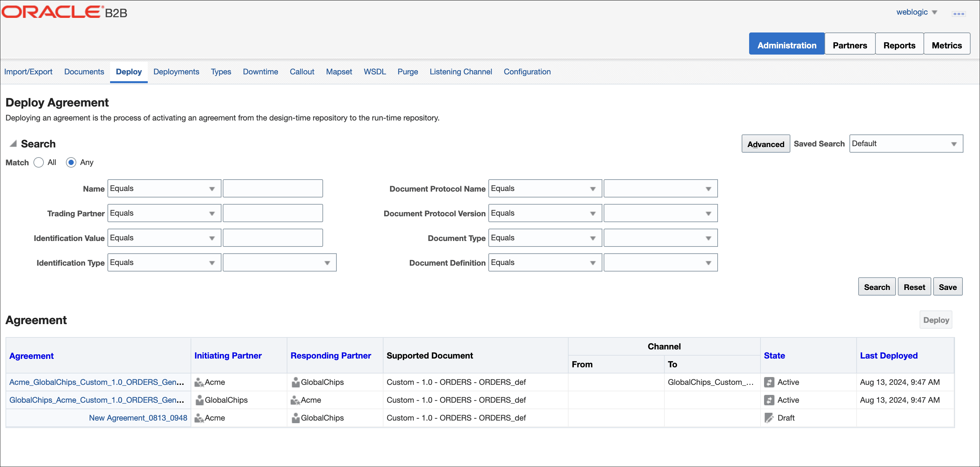Click GlobalChips responding partner icon in first row
This screenshot has width=980, height=467.
pos(295,382)
